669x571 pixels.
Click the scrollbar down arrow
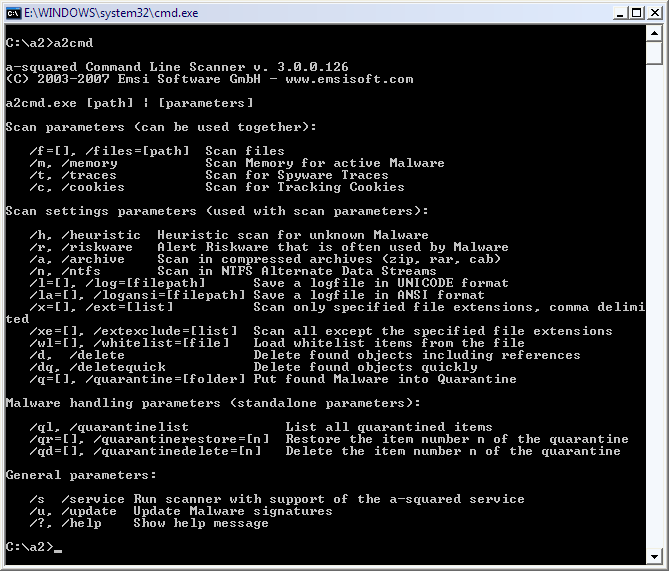coord(654,556)
